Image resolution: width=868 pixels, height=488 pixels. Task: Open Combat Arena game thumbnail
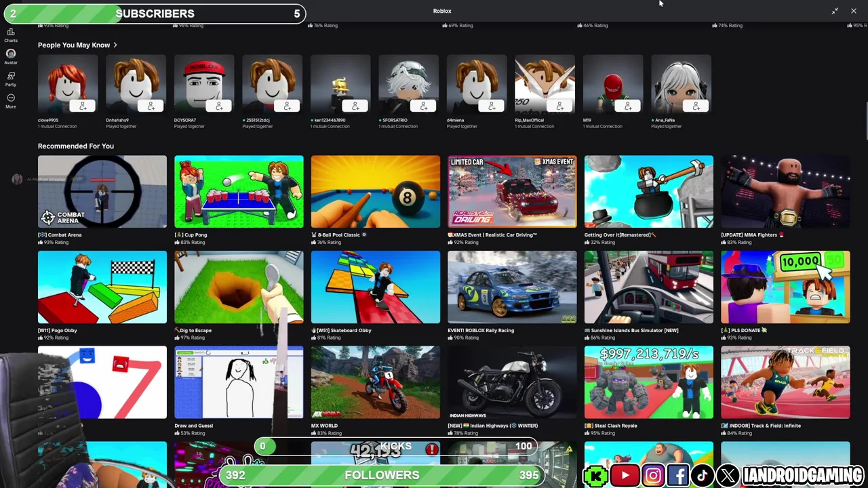(102, 192)
